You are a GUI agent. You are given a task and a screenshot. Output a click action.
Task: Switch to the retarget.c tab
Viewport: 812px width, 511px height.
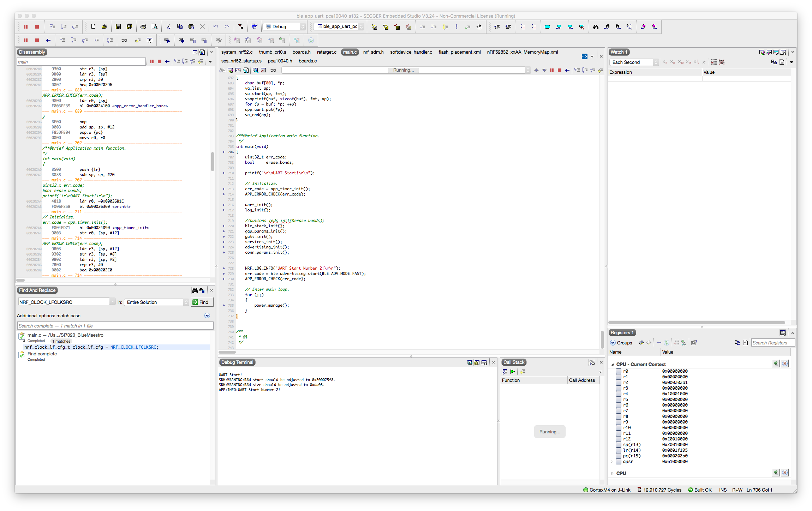pos(327,52)
